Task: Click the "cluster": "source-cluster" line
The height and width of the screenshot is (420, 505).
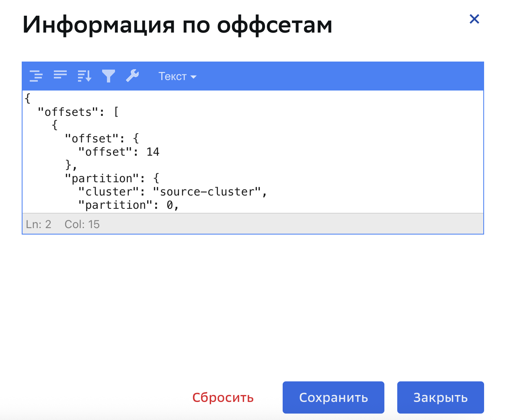Action: (172, 191)
